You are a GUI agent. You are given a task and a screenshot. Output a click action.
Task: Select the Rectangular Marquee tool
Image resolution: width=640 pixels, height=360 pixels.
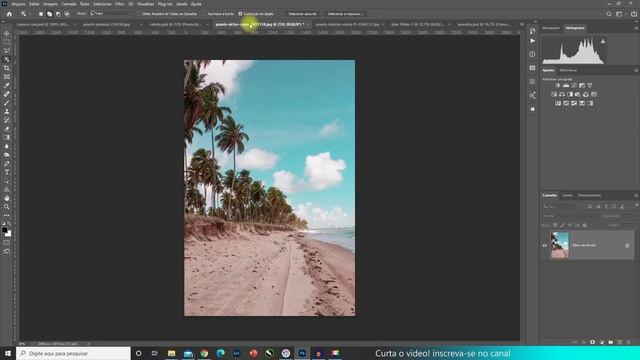coord(7,42)
